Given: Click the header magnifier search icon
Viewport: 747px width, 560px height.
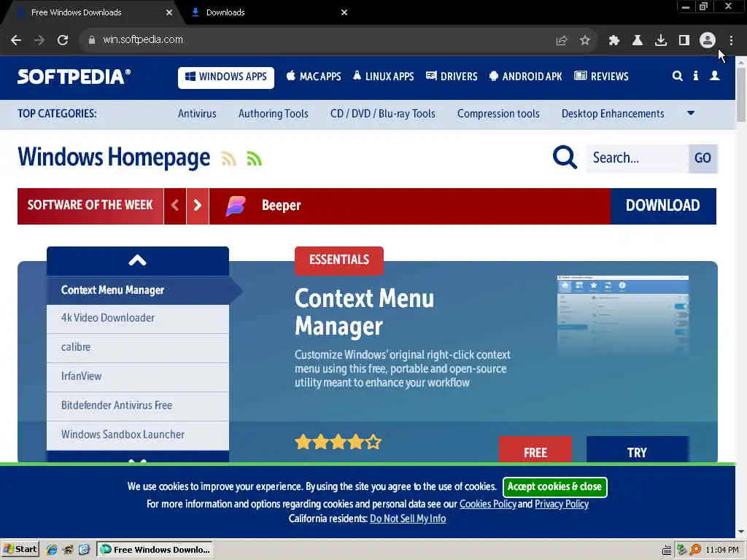Looking at the screenshot, I should click(x=678, y=76).
